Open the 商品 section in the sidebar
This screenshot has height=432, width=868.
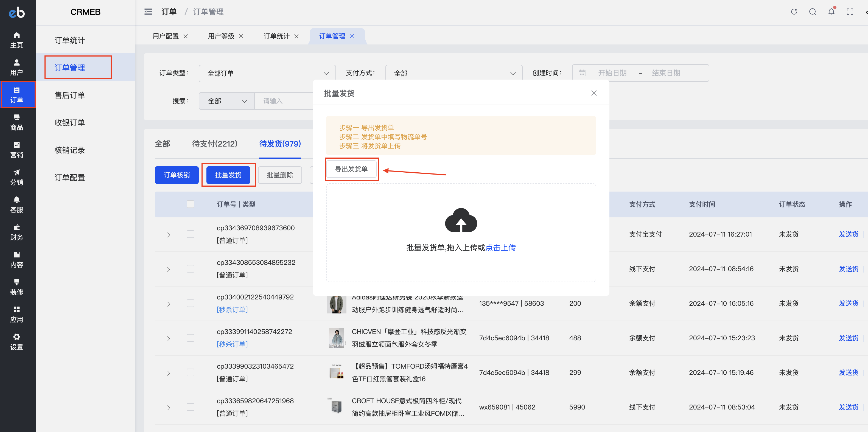(x=16, y=122)
